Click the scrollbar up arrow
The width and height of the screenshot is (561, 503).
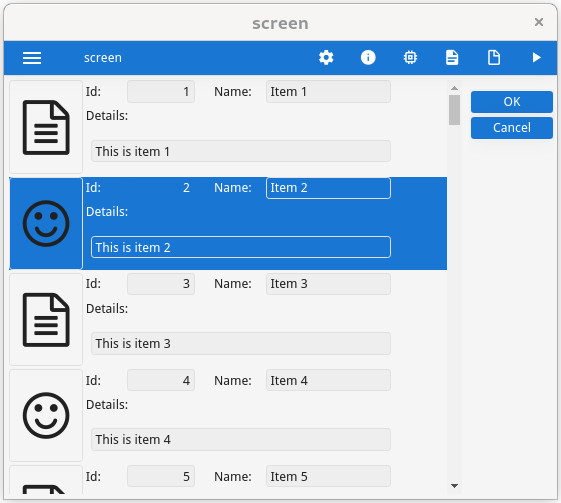[454, 88]
